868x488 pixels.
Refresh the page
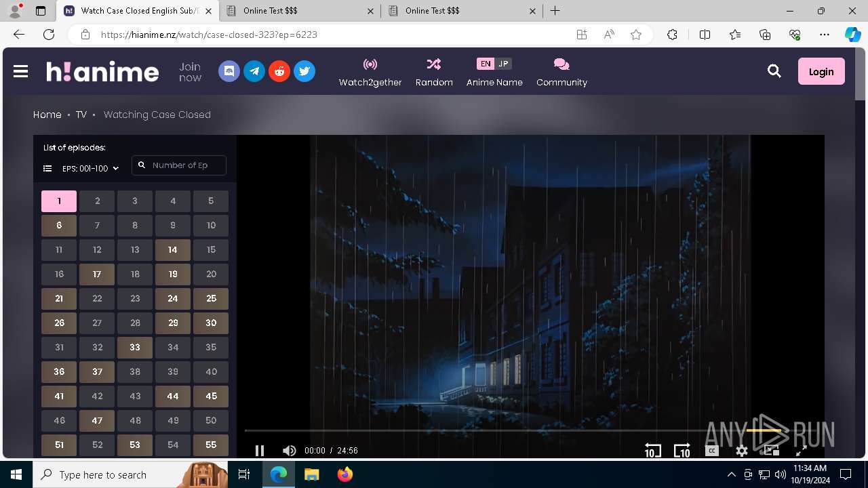49,35
